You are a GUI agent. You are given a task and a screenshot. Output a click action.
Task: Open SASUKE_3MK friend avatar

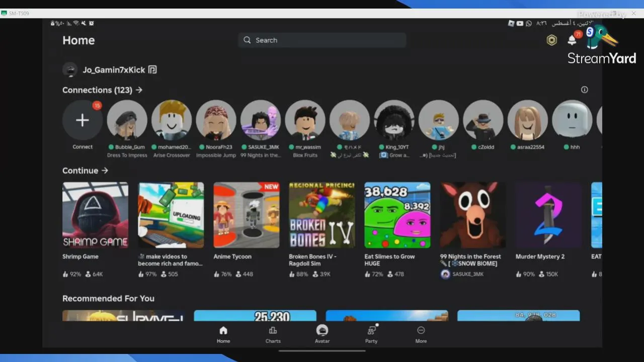(260, 120)
